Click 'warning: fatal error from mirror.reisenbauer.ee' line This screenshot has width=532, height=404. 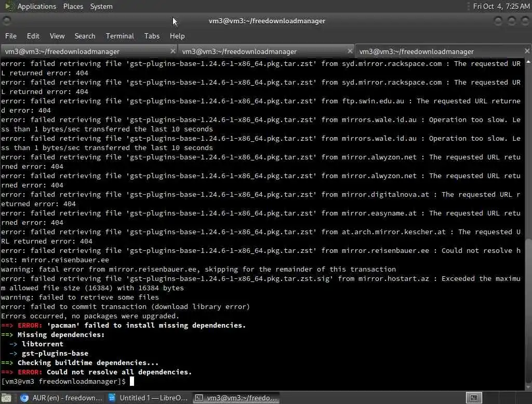coord(198,270)
